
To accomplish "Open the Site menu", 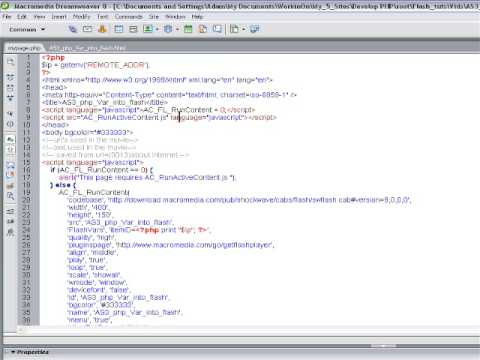I will point(154,17).
